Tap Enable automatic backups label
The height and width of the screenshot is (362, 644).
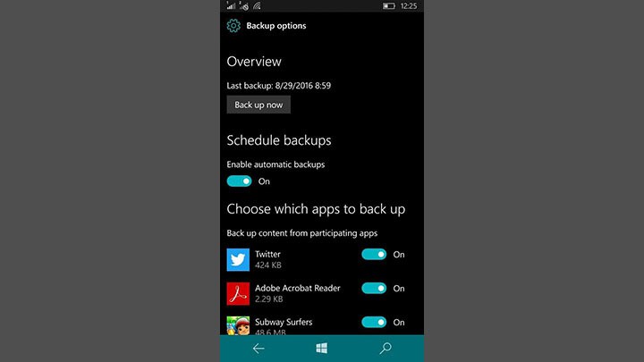coord(275,164)
